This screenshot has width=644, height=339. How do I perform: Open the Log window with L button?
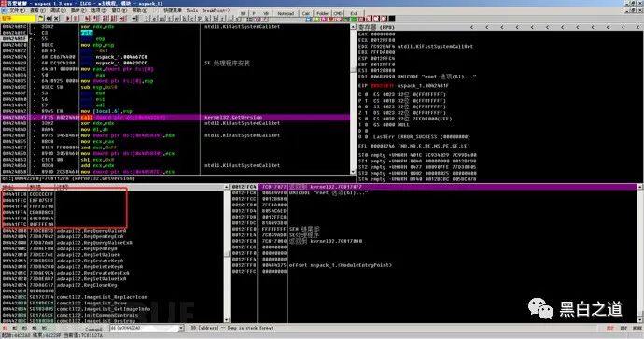tap(147, 19)
